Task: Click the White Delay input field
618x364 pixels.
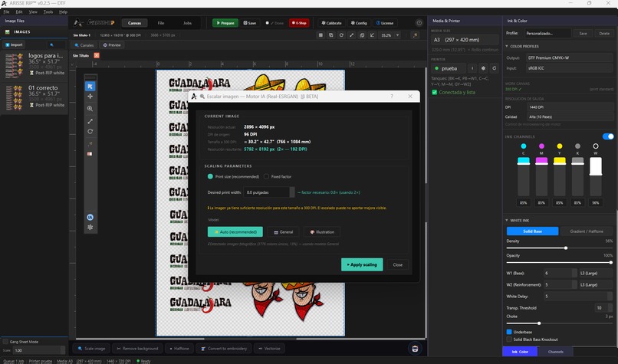Action: tap(578, 297)
